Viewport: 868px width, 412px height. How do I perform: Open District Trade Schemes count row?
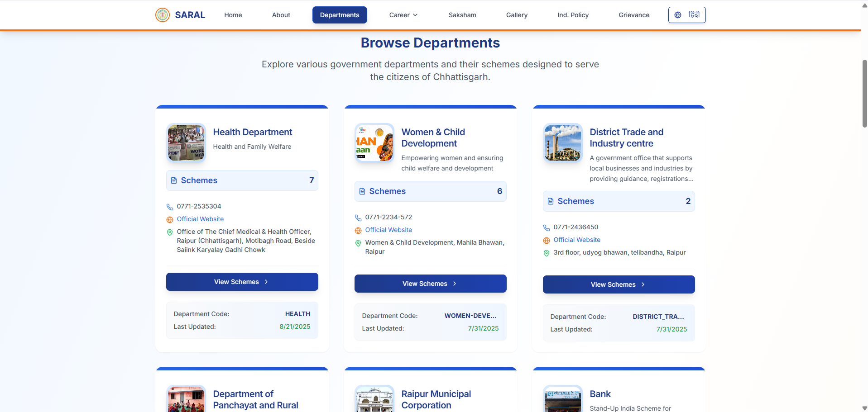click(x=619, y=201)
